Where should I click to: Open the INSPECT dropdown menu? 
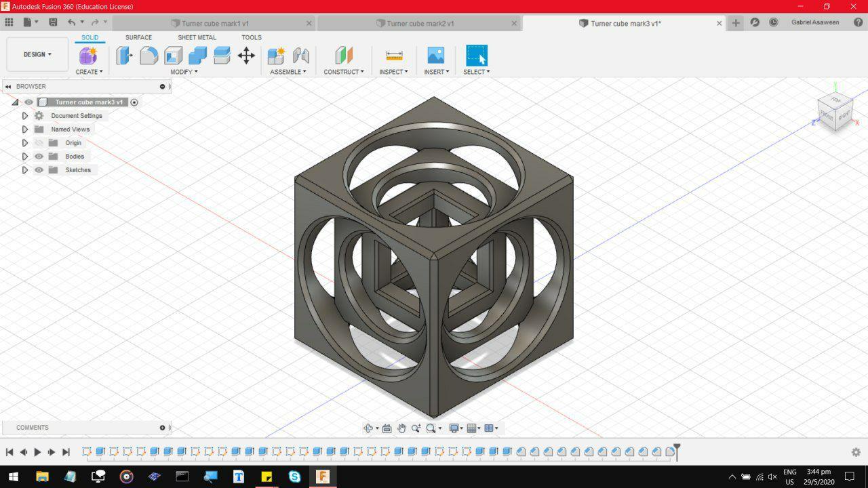(393, 72)
